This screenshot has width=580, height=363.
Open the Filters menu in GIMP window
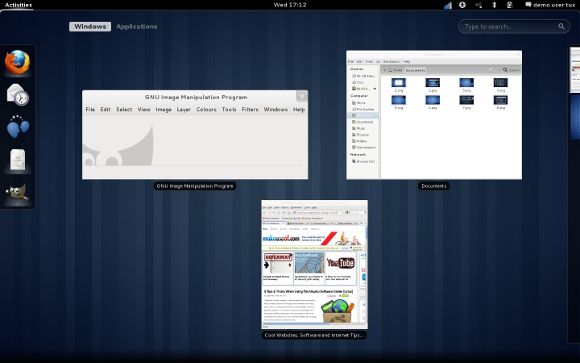coord(250,109)
